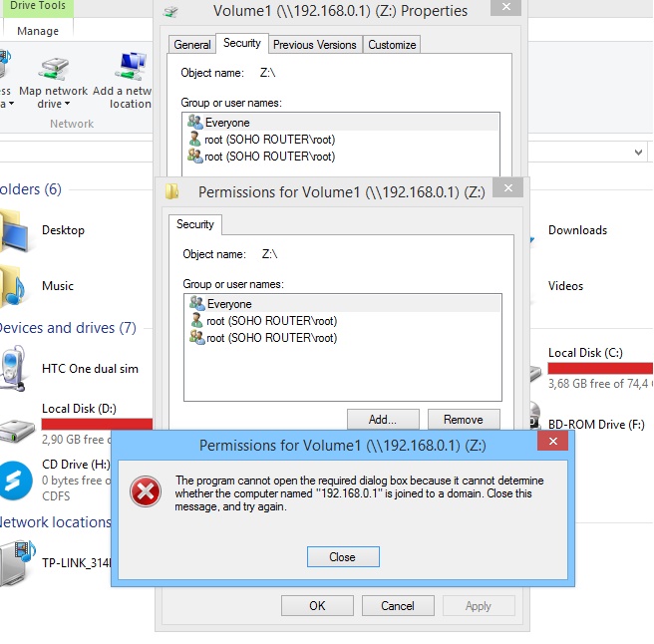Click network drive icon in Properties title bar
The image size is (654, 644).
pyautogui.click(x=171, y=12)
